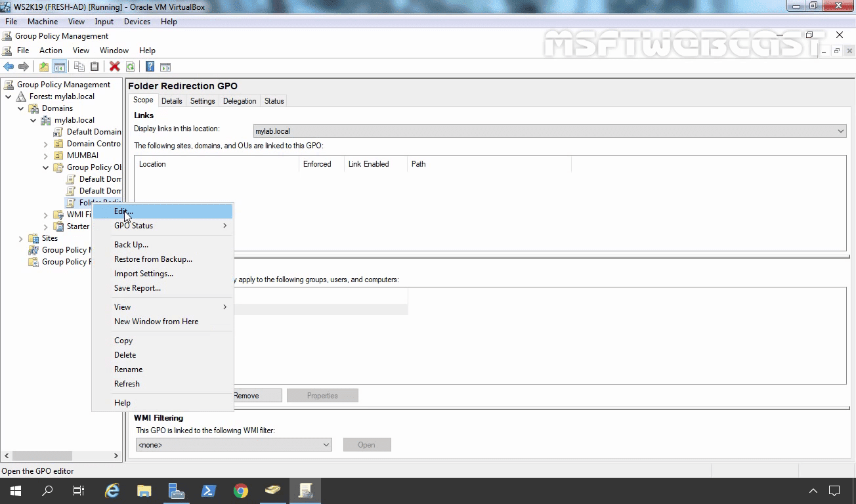Toggle the Show/Hide Action Pane toolbar icon
This screenshot has height=504, width=856.
pos(165,66)
